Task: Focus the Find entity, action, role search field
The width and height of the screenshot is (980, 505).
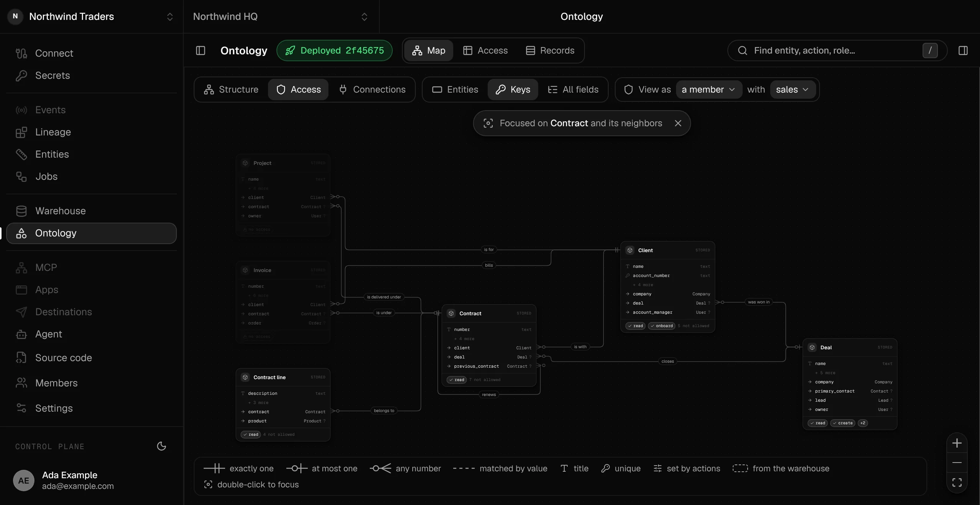Action: click(837, 50)
